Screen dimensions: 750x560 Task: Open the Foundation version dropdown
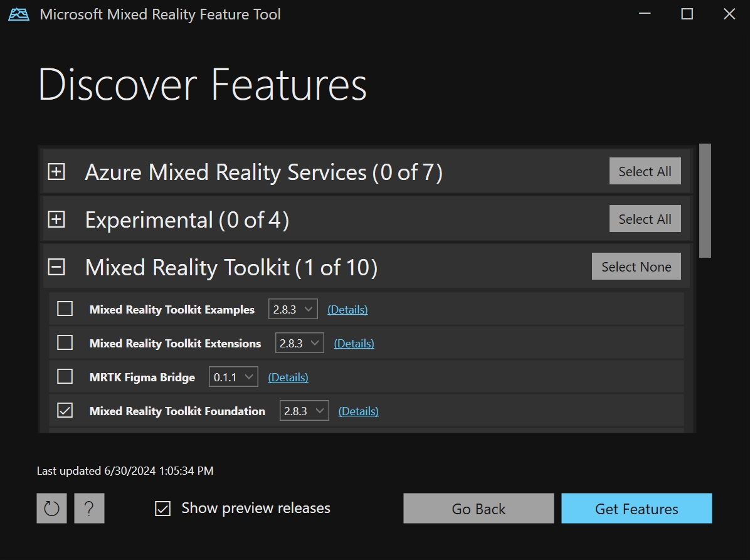point(304,411)
